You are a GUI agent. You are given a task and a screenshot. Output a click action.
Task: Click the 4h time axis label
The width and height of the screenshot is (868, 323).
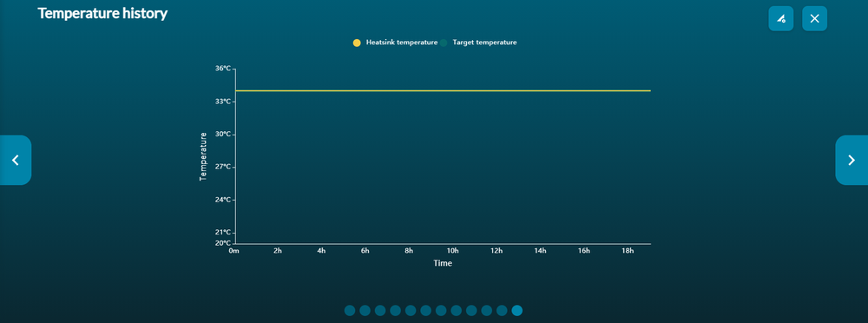[x=322, y=251]
